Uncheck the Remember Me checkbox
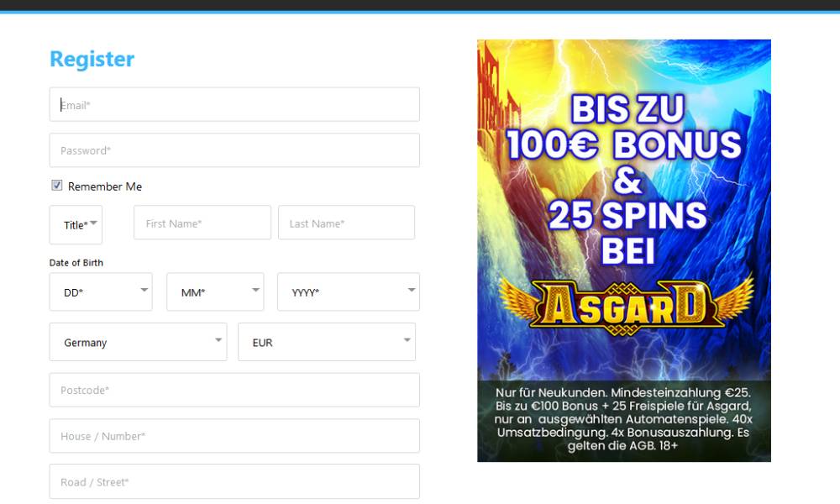The height and width of the screenshot is (504, 840). click(x=57, y=186)
